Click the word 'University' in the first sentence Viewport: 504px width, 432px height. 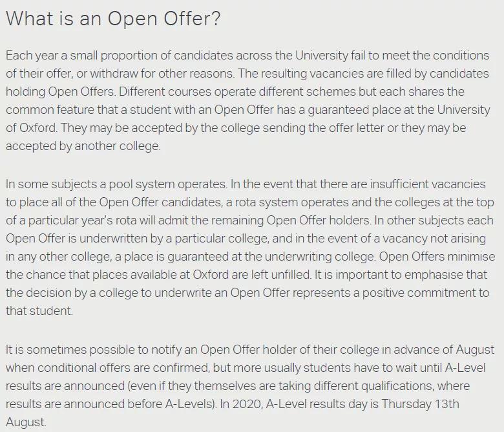tap(321, 56)
